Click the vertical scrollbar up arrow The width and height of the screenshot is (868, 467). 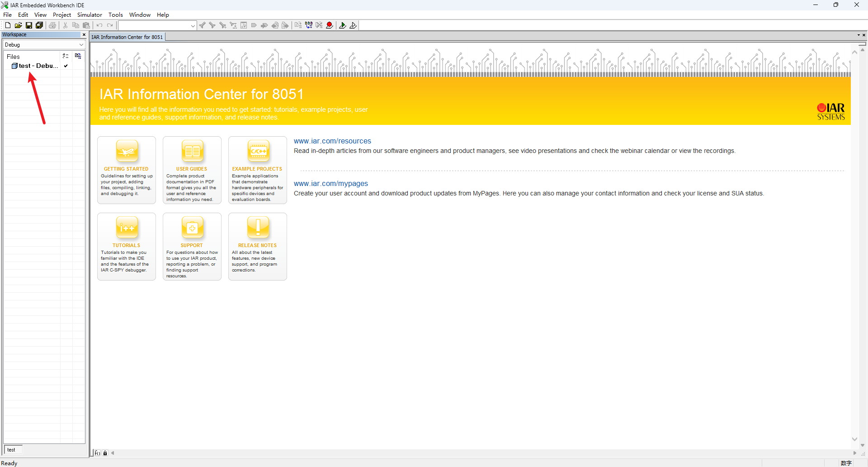click(863, 50)
